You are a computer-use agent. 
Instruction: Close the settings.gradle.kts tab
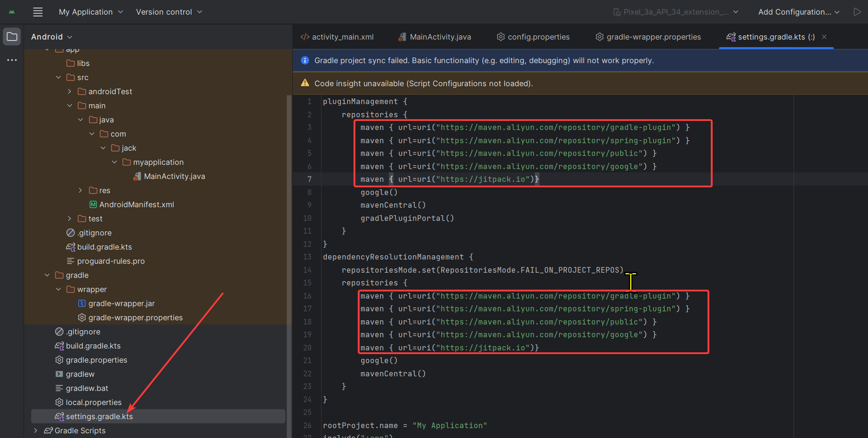824,37
